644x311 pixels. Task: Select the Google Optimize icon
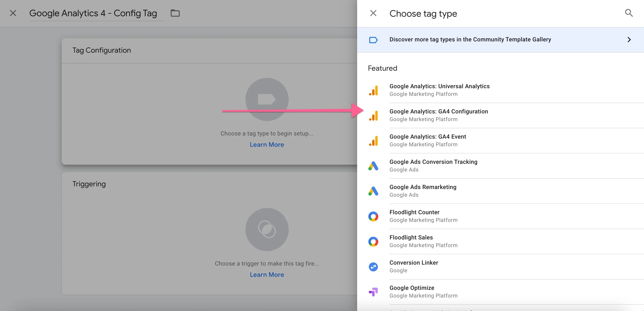pos(373,291)
